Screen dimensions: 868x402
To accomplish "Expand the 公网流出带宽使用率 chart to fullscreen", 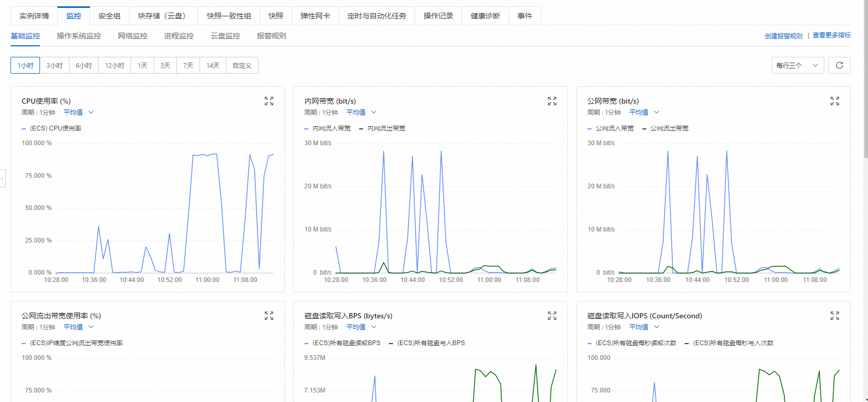I will pyautogui.click(x=269, y=316).
